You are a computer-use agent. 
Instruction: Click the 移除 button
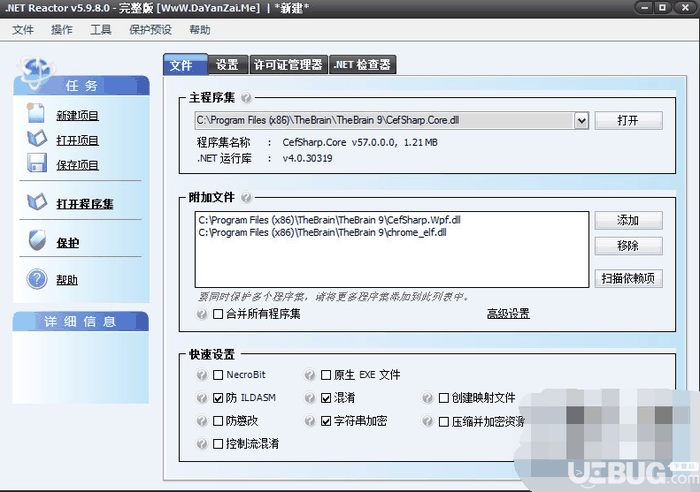(x=628, y=246)
